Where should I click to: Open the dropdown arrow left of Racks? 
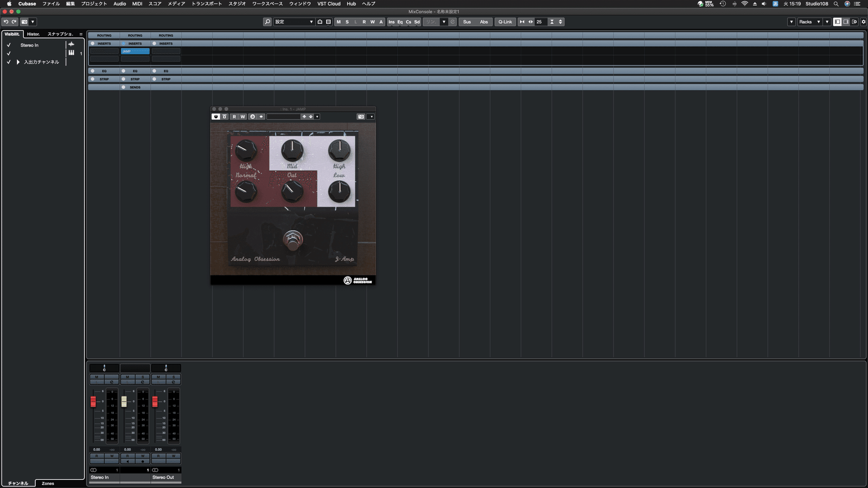coord(792,22)
